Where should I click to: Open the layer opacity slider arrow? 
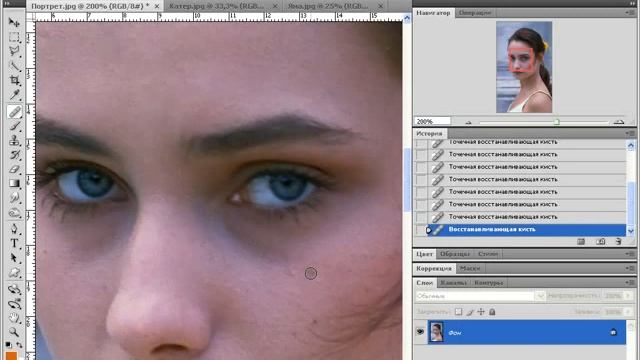click(628, 296)
